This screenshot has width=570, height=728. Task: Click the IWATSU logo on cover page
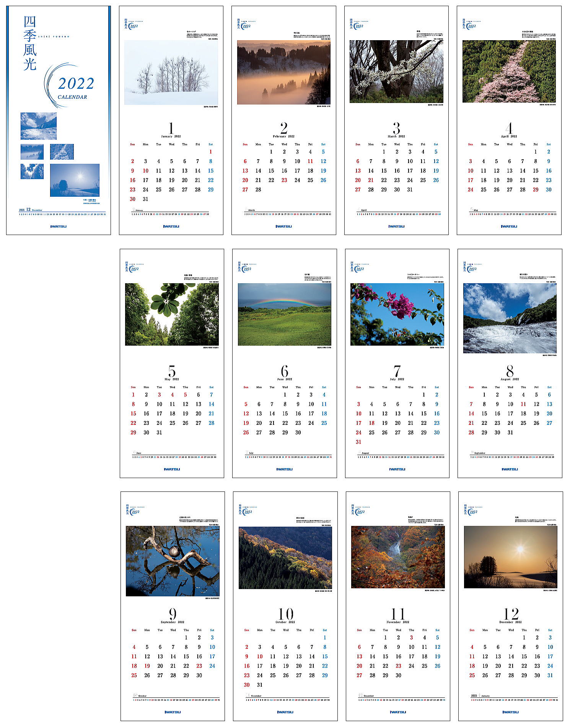[x=59, y=226]
